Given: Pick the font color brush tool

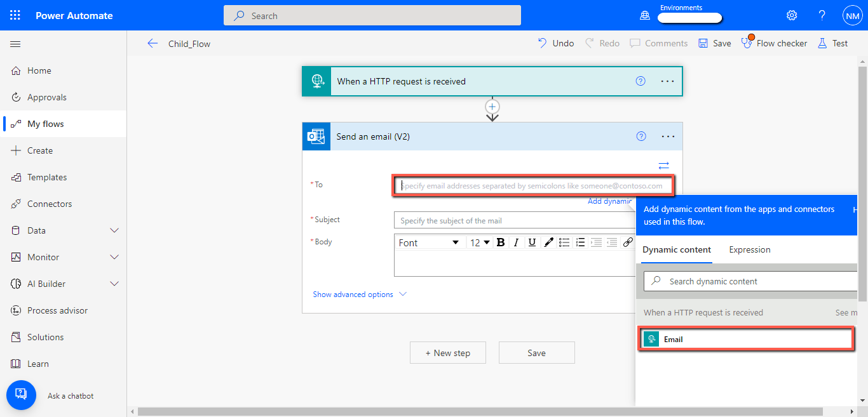Looking at the screenshot, I should [x=548, y=242].
